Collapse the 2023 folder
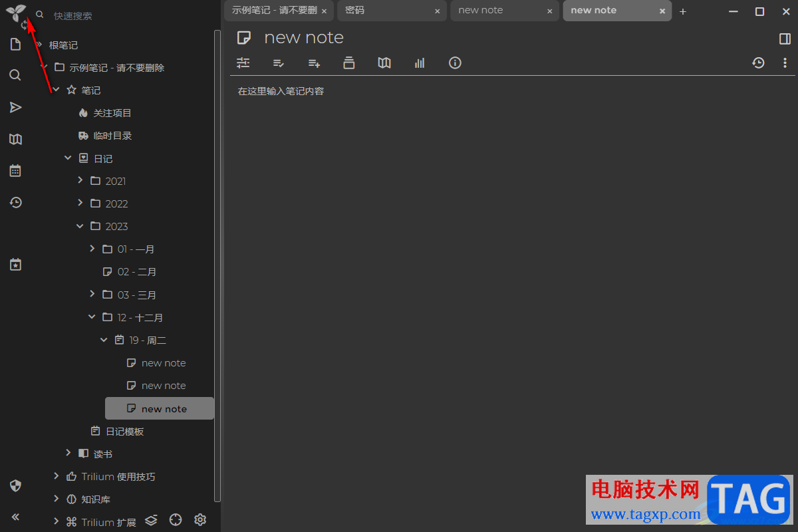 pyautogui.click(x=80, y=226)
